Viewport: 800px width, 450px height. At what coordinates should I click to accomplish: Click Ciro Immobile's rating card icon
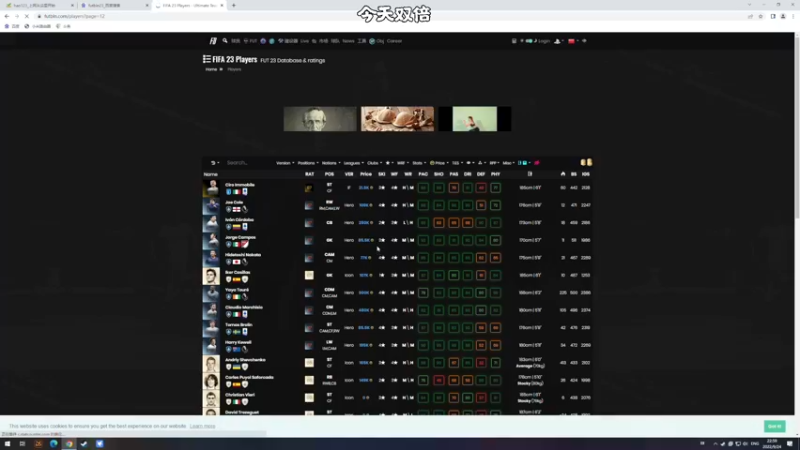point(309,188)
